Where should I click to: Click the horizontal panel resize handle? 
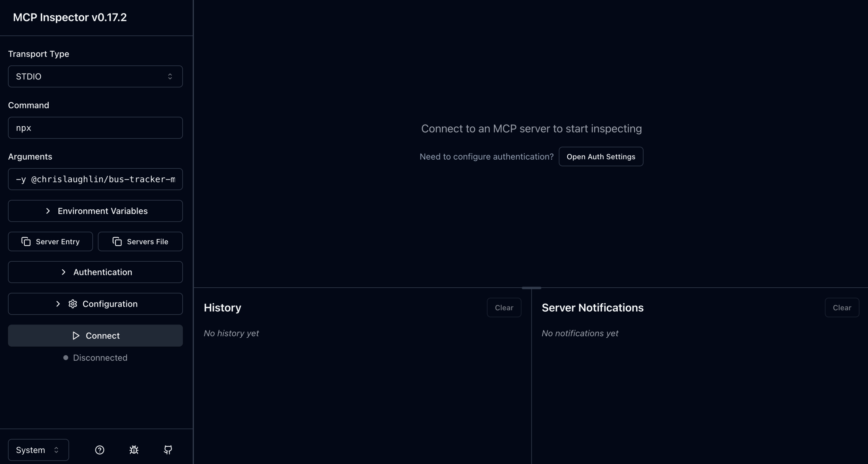pyautogui.click(x=531, y=288)
